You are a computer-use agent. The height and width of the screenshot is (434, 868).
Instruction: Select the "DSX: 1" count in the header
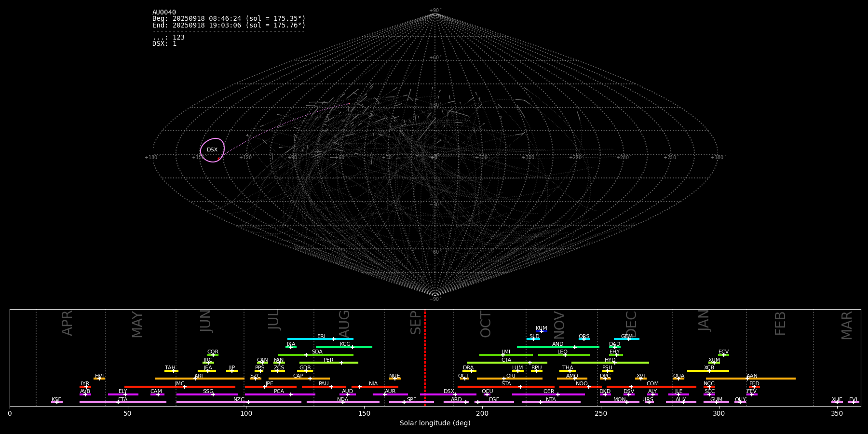(x=164, y=44)
